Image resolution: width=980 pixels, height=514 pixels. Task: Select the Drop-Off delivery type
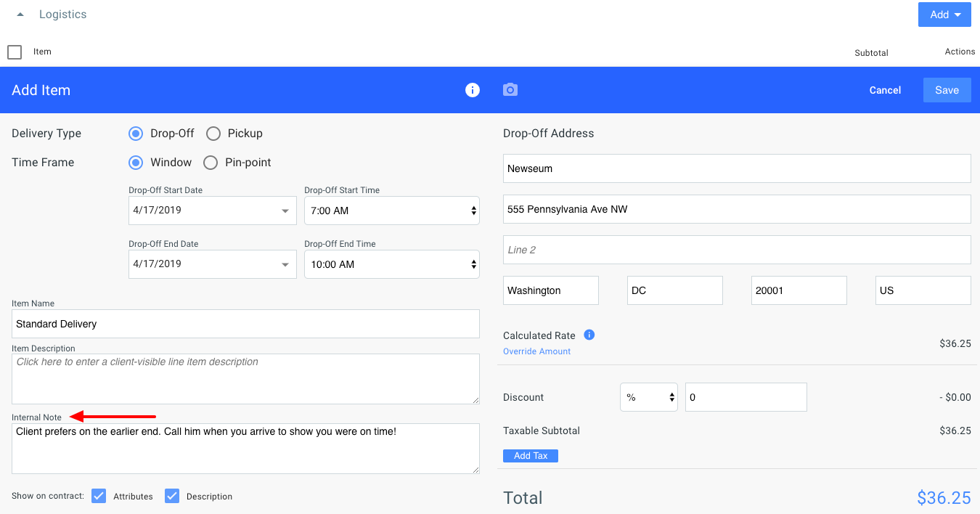[136, 134]
